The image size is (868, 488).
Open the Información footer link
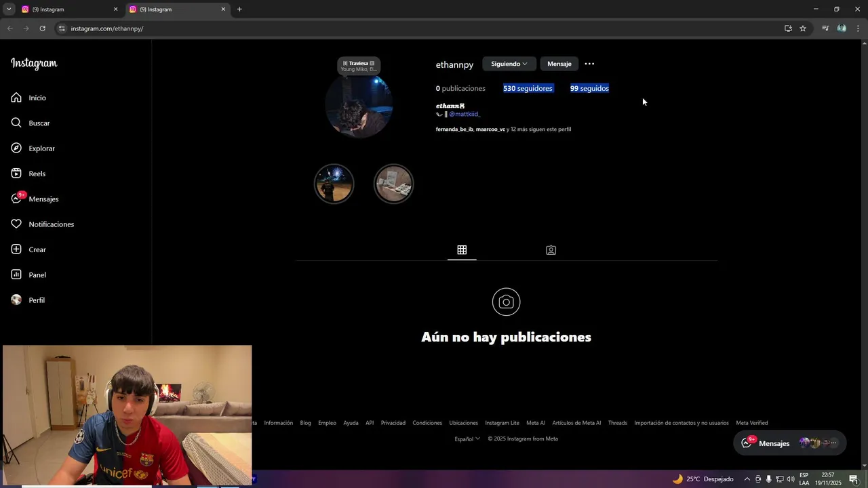[x=279, y=423]
